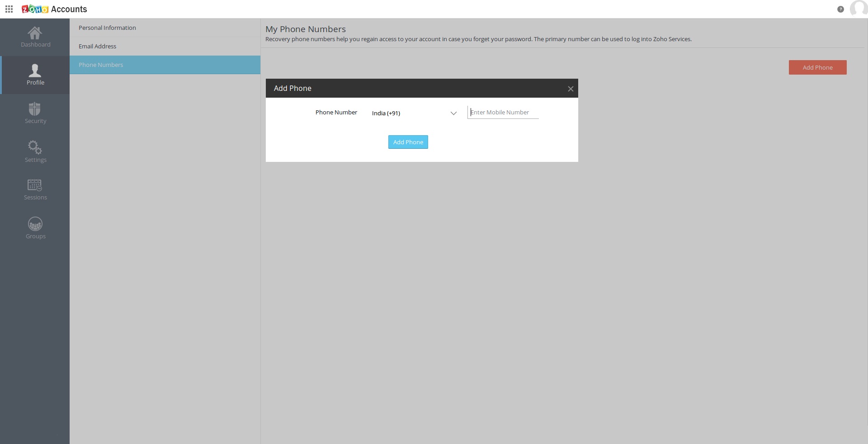This screenshot has height=444, width=868.
Task: Open the Settings gears section
Action: tap(35, 151)
